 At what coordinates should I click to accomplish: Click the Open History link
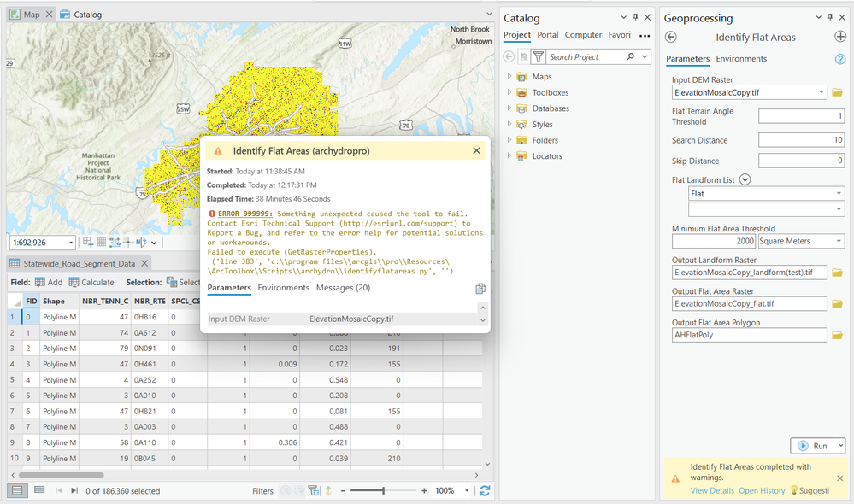click(762, 490)
